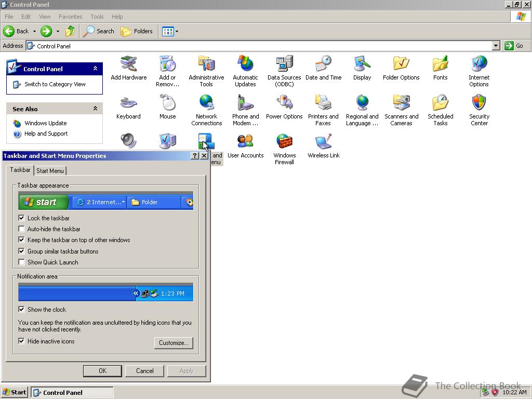Open the Windows Update link
Viewport: 532px width, 399px height.
pyautogui.click(x=46, y=123)
